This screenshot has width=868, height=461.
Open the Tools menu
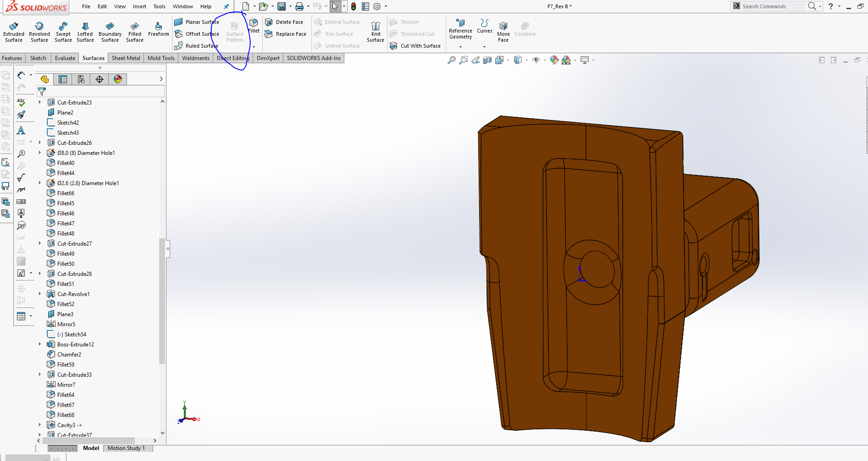pyautogui.click(x=159, y=6)
